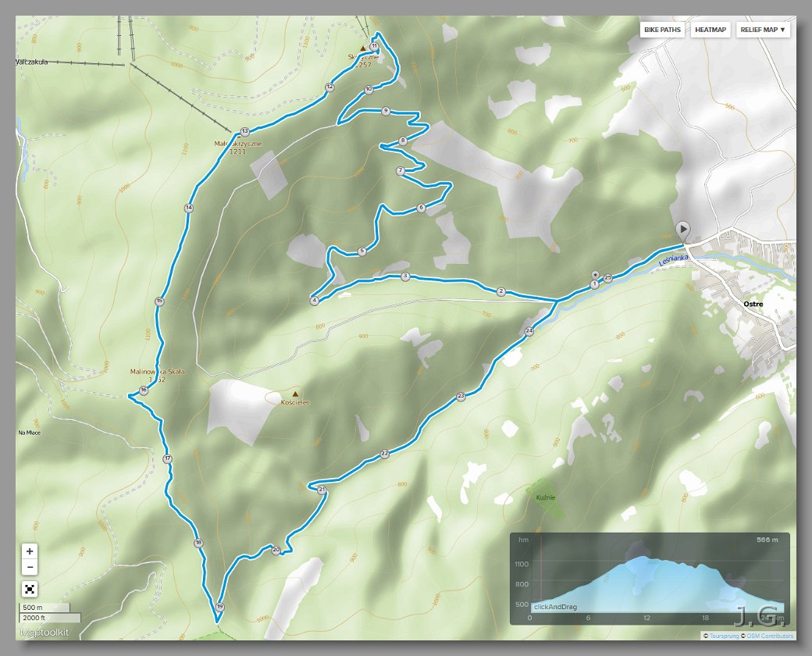Open the OSM Contributors link

click(770, 636)
